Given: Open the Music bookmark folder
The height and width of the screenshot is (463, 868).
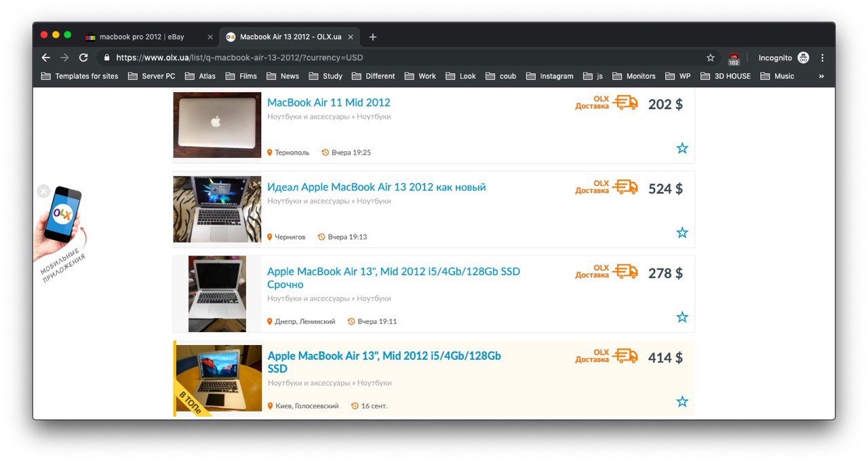Looking at the screenshot, I should tap(777, 76).
